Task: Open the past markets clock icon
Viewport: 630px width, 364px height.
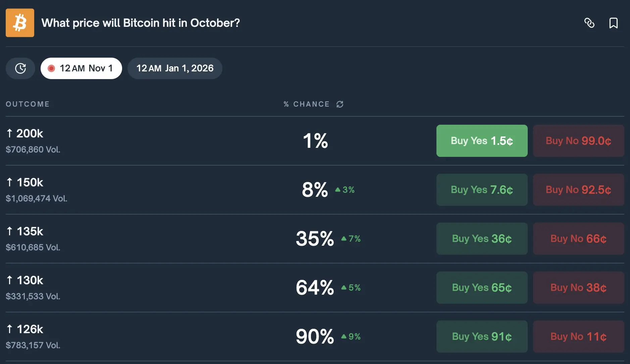Action: tap(20, 68)
